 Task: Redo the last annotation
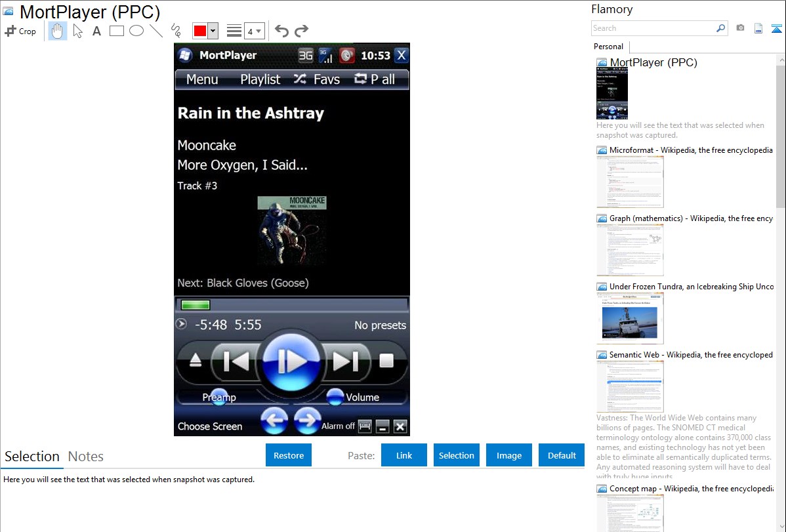pos(301,31)
